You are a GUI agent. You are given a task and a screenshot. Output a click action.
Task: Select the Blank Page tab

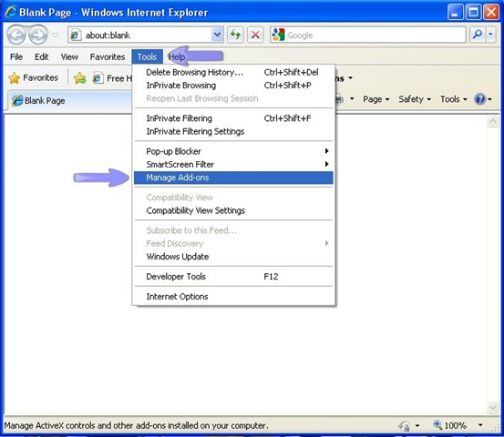(x=69, y=100)
